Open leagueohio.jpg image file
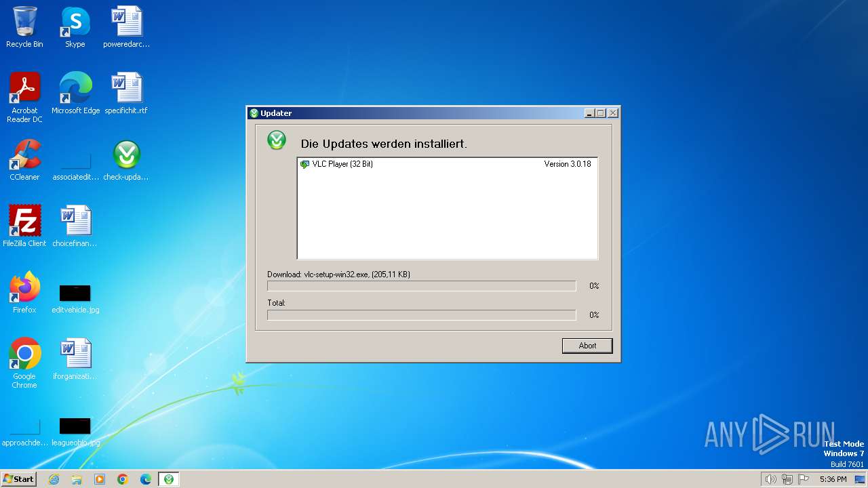 [75, 432]
